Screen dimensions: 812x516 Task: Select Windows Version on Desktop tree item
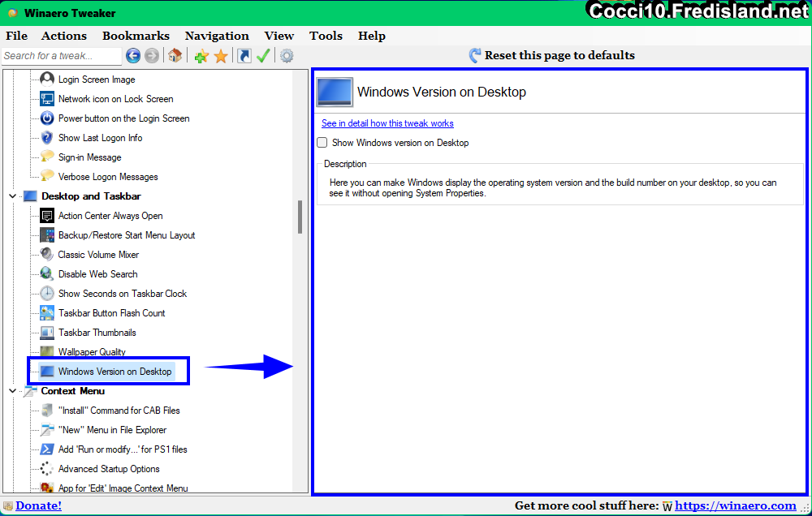coord(114,372)
